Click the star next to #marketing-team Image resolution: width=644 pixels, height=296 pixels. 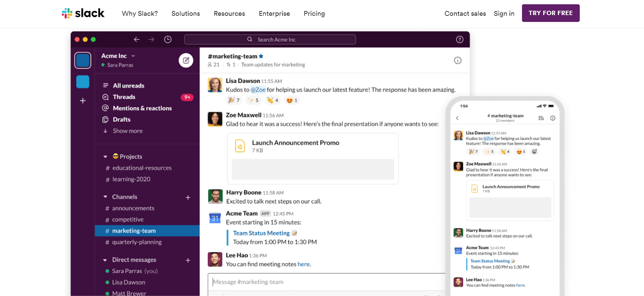(x=261, y=56)
